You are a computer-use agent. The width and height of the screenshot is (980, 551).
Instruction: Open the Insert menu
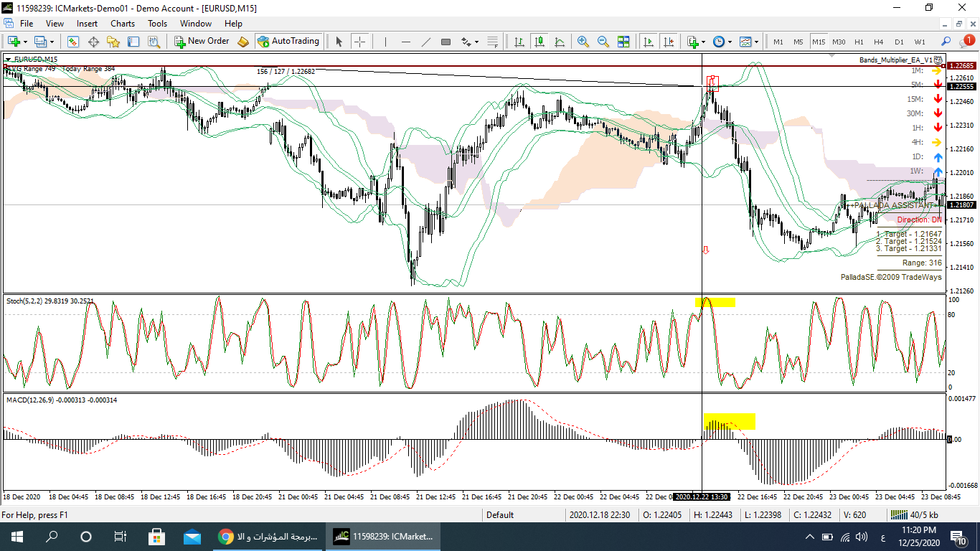click(87, 24)
